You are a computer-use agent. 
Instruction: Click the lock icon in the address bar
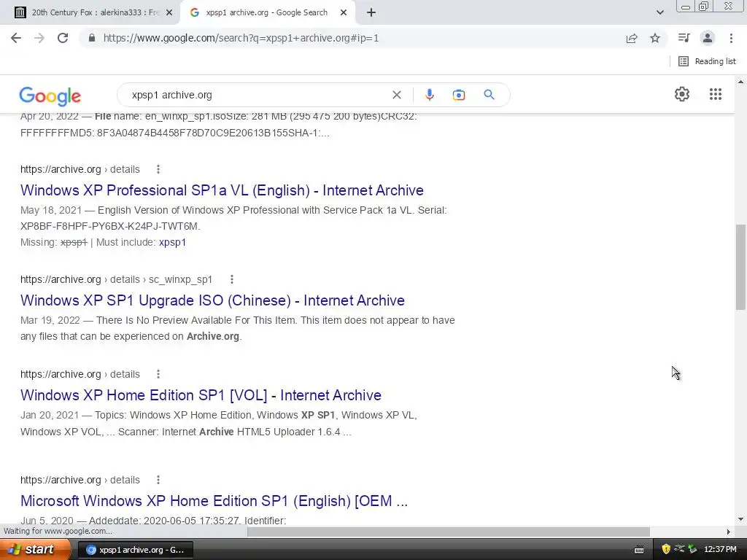click(x=92, y=38)
